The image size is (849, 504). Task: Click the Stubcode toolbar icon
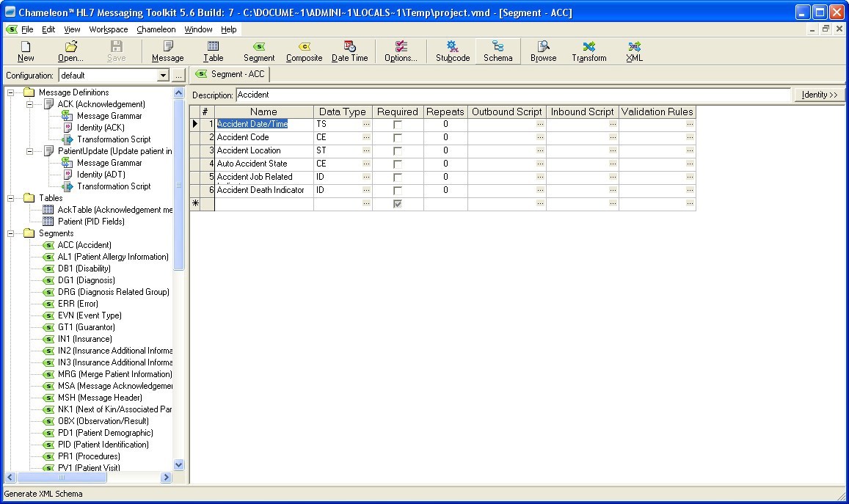[x=453, y=51]
